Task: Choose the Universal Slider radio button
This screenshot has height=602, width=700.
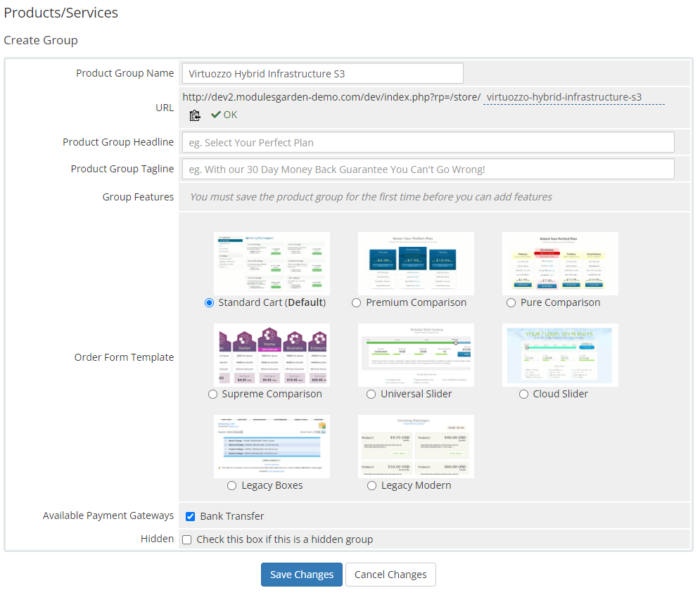Action: pos(371,395)
